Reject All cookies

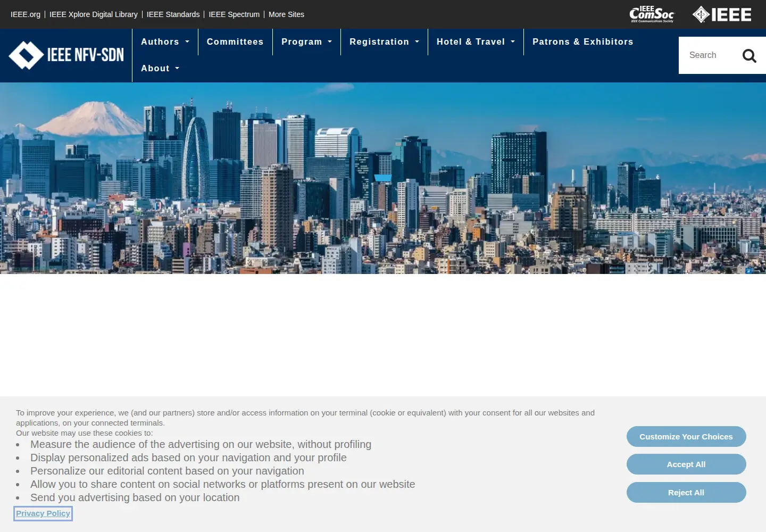coord(686,493)
